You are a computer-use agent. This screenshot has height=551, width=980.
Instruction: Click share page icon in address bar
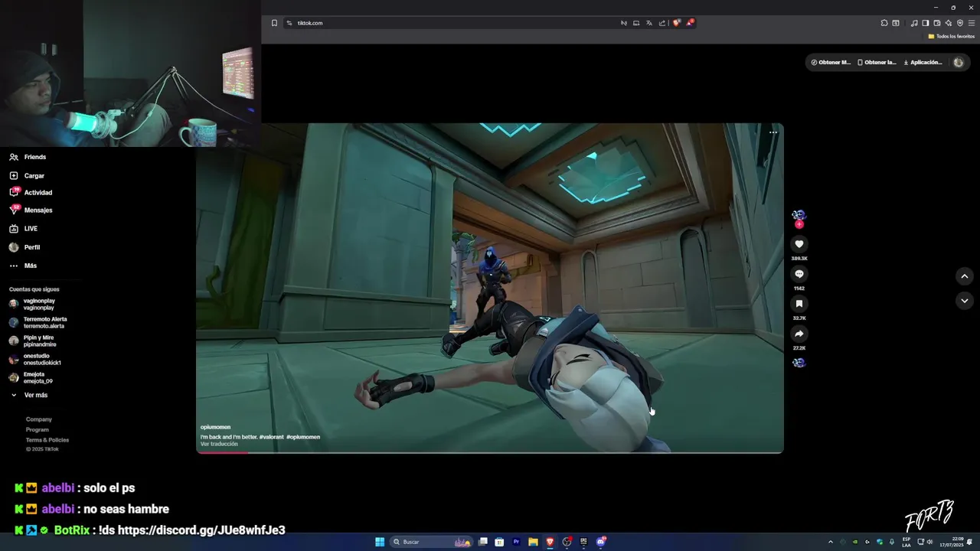coord(662,23)
